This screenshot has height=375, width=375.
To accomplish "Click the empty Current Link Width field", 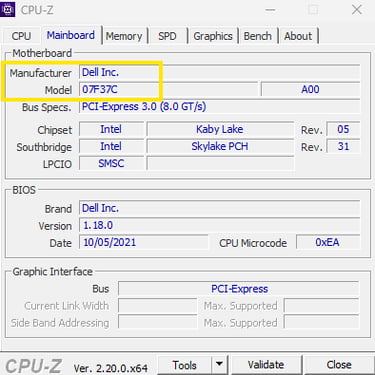I will 158,306.
